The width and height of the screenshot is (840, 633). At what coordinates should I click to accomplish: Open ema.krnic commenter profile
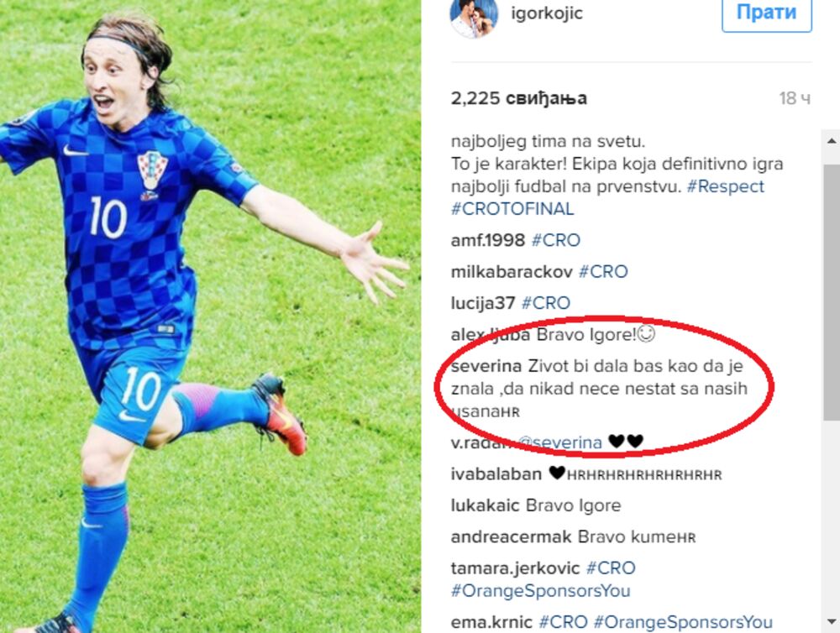point(491,622)
